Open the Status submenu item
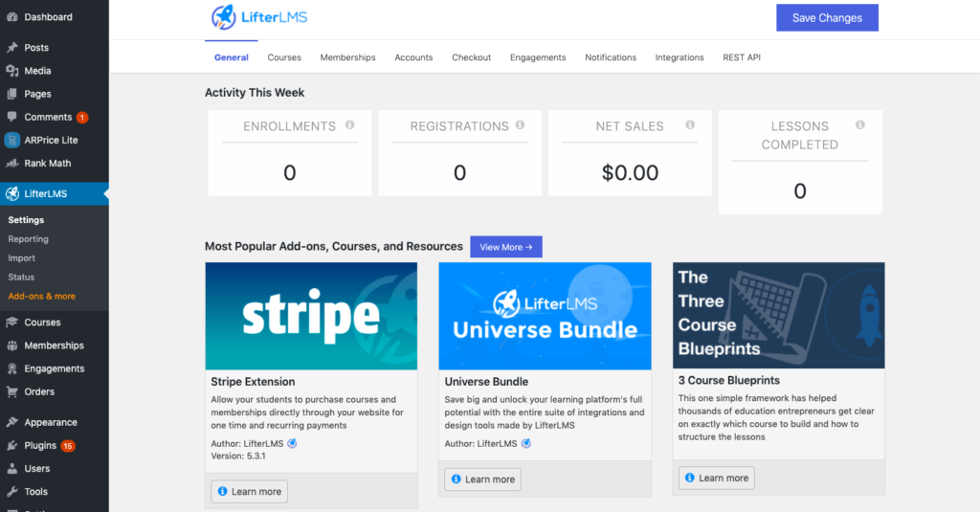 [x=21, y=277]
